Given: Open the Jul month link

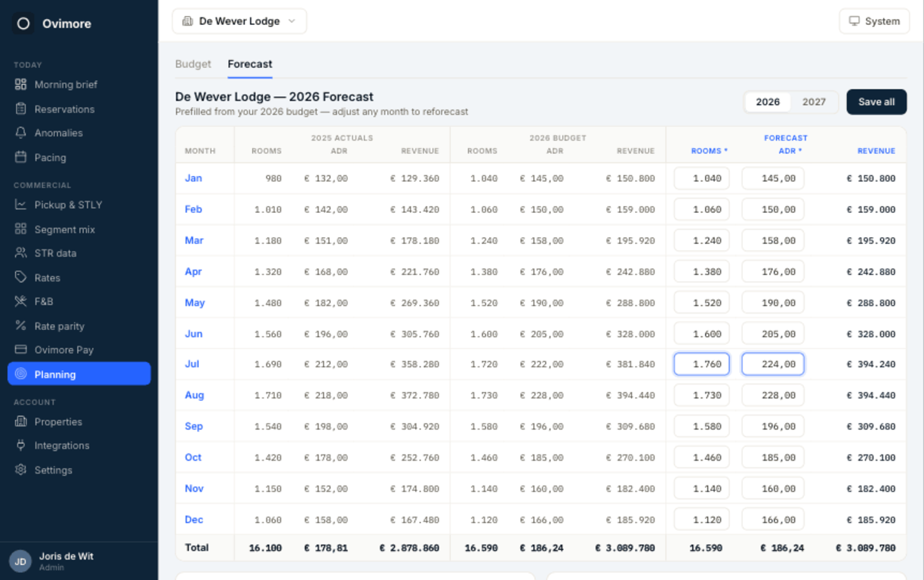Looking at the screenshot, I should point(192,364).
